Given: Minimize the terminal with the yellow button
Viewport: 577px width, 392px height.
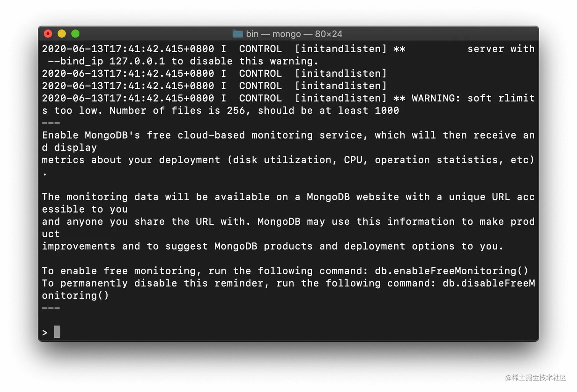Looking at the screenshot, I should [62, 34].
